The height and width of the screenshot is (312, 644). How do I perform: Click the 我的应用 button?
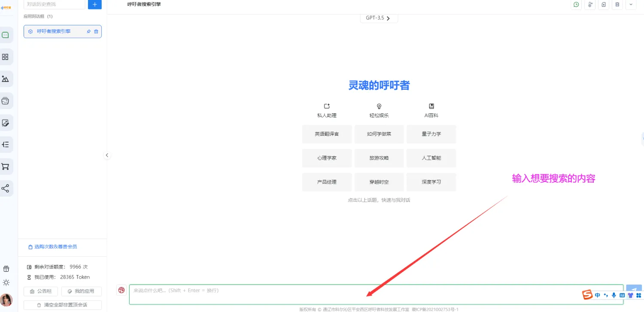pos(81,291)
